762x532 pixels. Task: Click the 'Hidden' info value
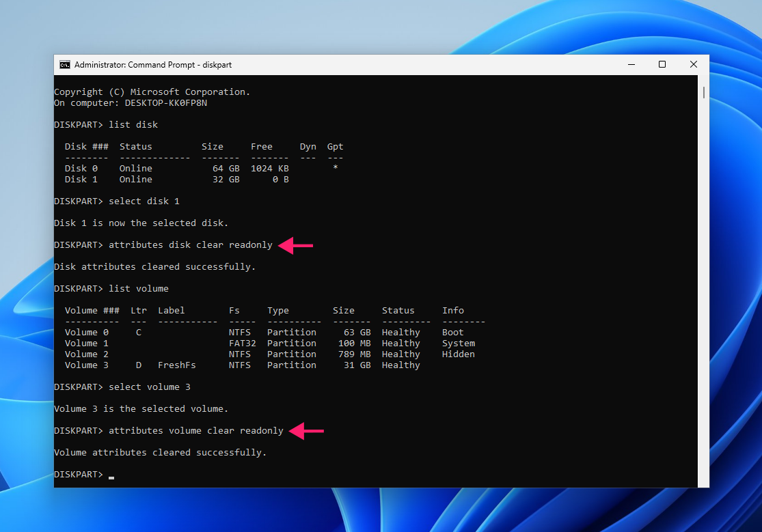(459, 354)
